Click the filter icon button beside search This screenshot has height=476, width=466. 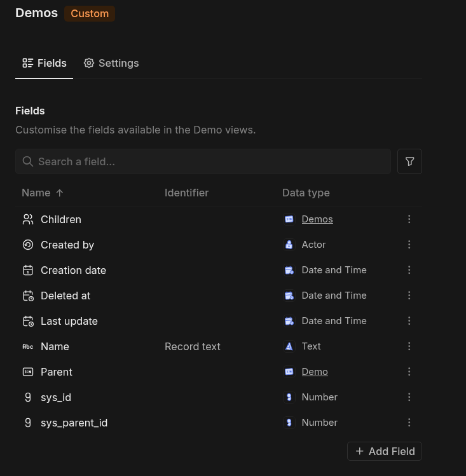point(409,161)
